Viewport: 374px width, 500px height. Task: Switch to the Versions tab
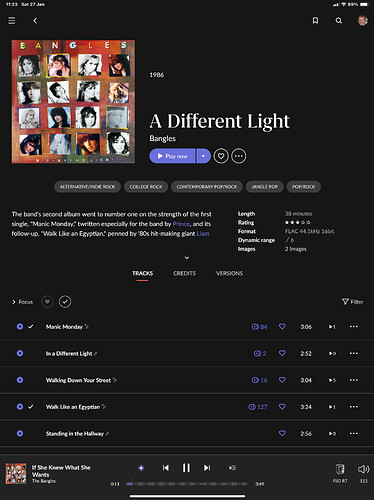tap(229, 273)
